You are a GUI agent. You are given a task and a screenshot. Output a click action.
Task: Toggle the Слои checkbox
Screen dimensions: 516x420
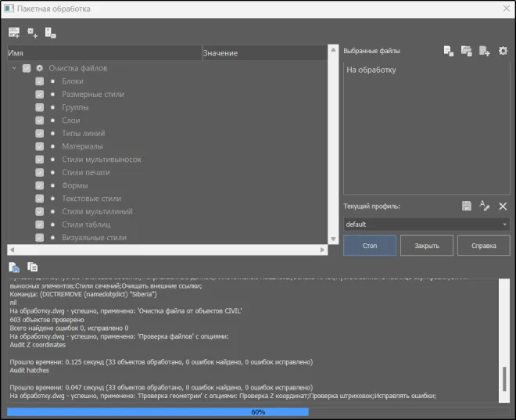40,120
